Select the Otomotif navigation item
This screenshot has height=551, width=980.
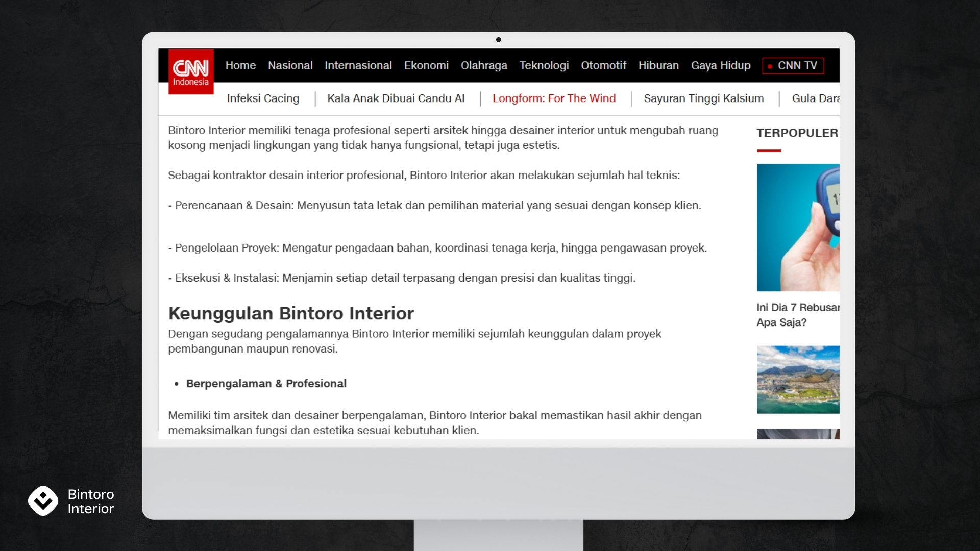tap(603, 66)
